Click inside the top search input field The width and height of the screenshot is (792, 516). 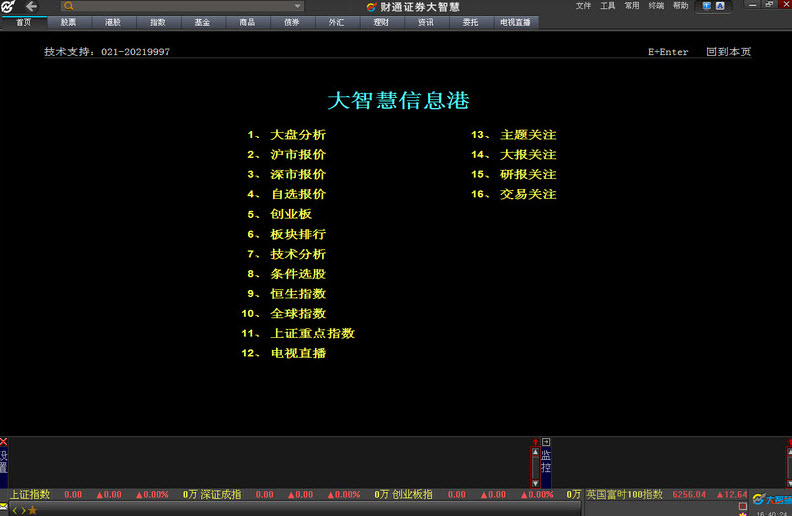pyautogui.click(x=183, y=6)
